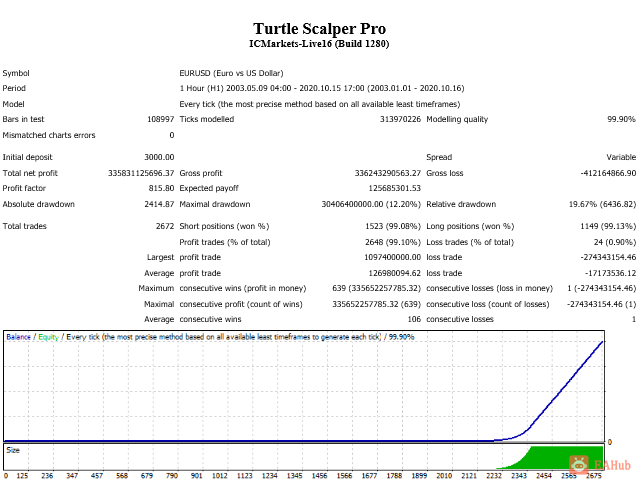Viewport: 640px width, 480px height.
Task: Click the Loss trades value 24 (0.90%)
Action: [615, 242]
